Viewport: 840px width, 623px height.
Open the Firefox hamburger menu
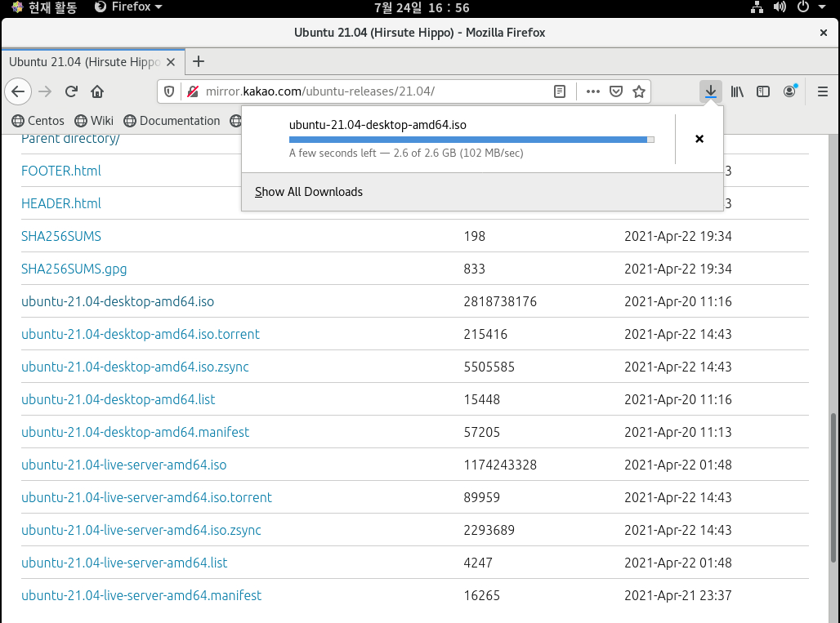coord(823,91)
